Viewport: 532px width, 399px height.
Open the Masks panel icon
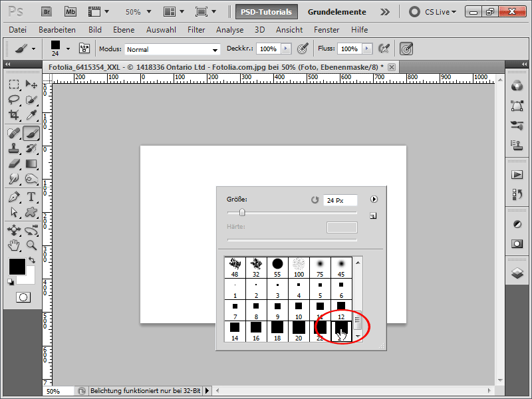coord(517,243)
